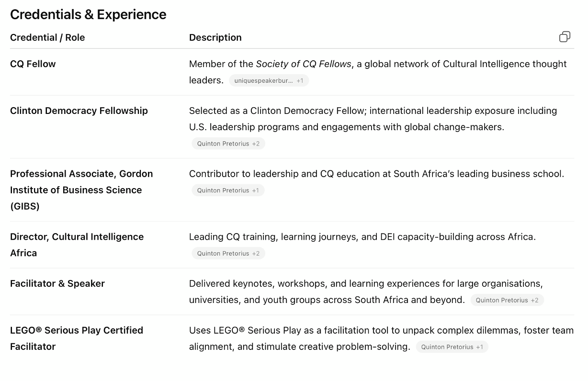Copy the table using the copy icon
Screen dimensions: 588x381
pos(565,37)
